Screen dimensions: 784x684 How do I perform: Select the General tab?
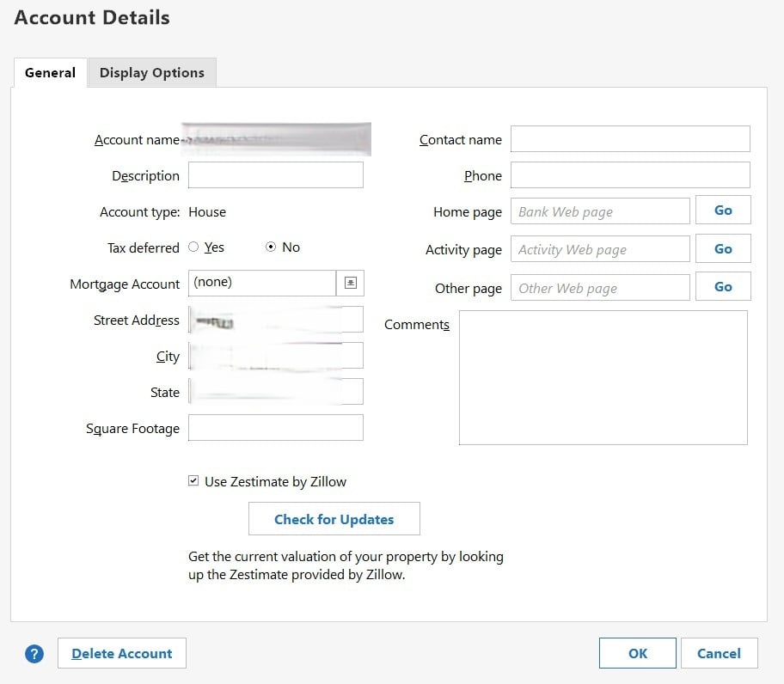pos(50,73)
